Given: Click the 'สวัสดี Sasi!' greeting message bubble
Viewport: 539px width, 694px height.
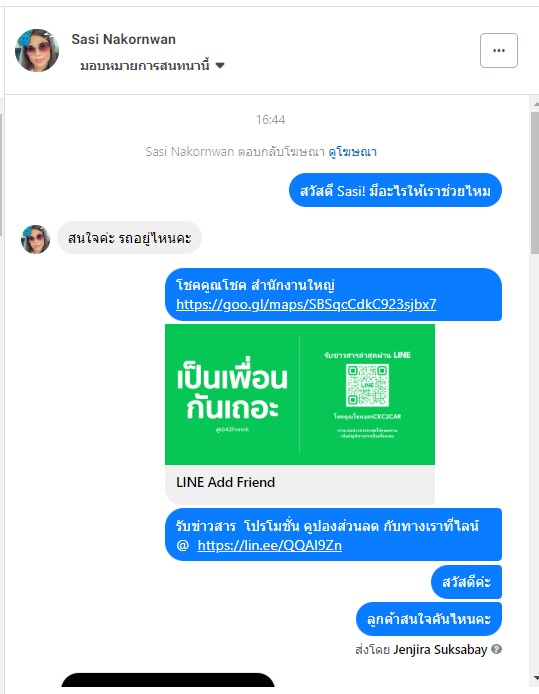Looking at the screenshot, I should [x=395, y=190].
